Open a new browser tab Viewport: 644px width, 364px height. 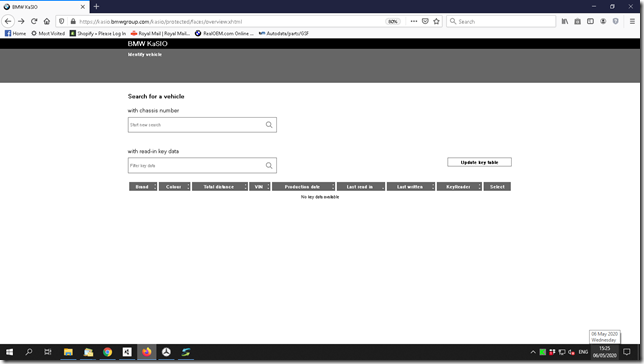pyautogui.click(x=96, y=7)
